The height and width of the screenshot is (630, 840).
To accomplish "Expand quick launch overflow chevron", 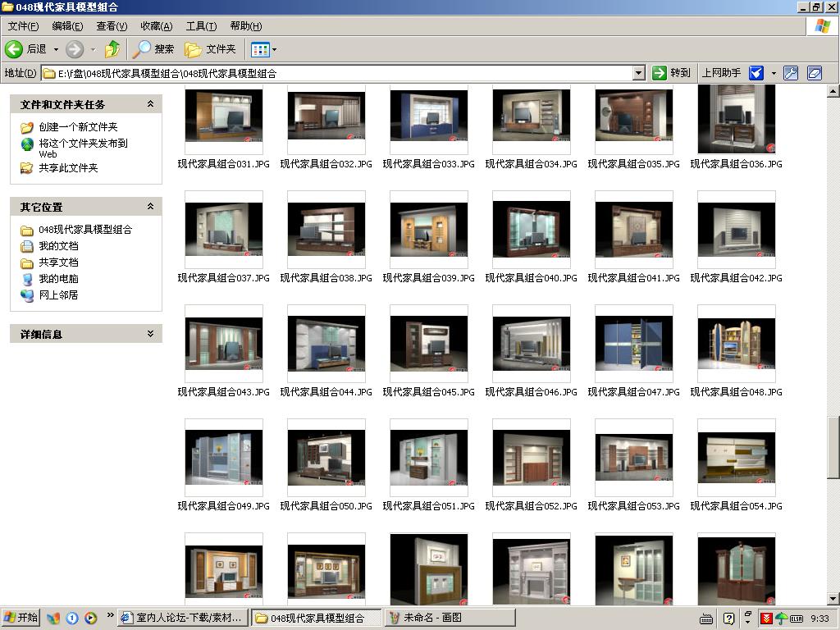I will click(x=111, y=615).
